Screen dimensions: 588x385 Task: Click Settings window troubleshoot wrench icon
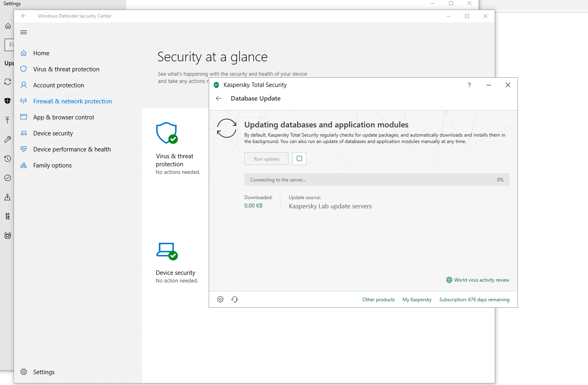(x=8, y=139)
